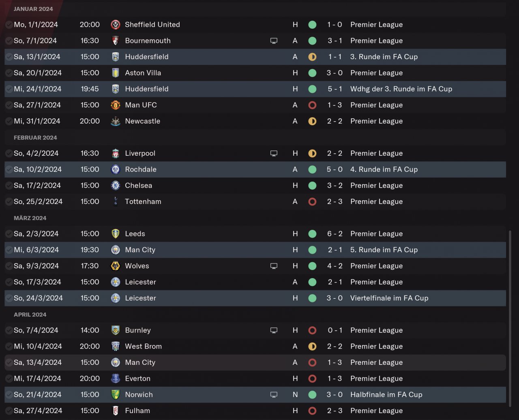The width and height of the screenshot is (519, 420).
Task: Click the green win indicator for Chelsea match
Action: pyautogui.click(x=312, y=186)
